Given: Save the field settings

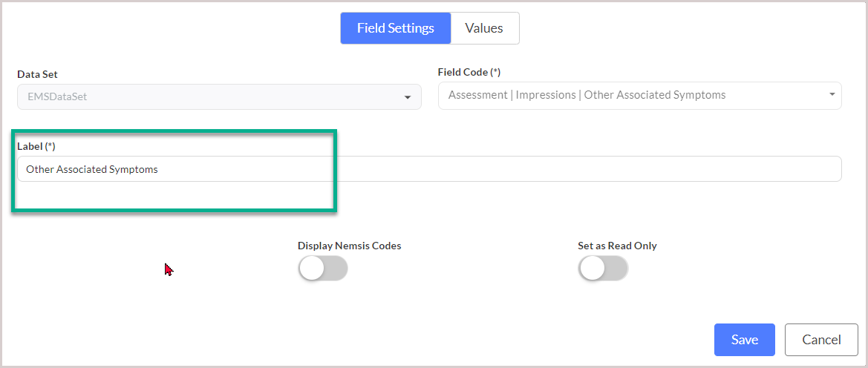Looking at the screenshot, I should [745, 340].
